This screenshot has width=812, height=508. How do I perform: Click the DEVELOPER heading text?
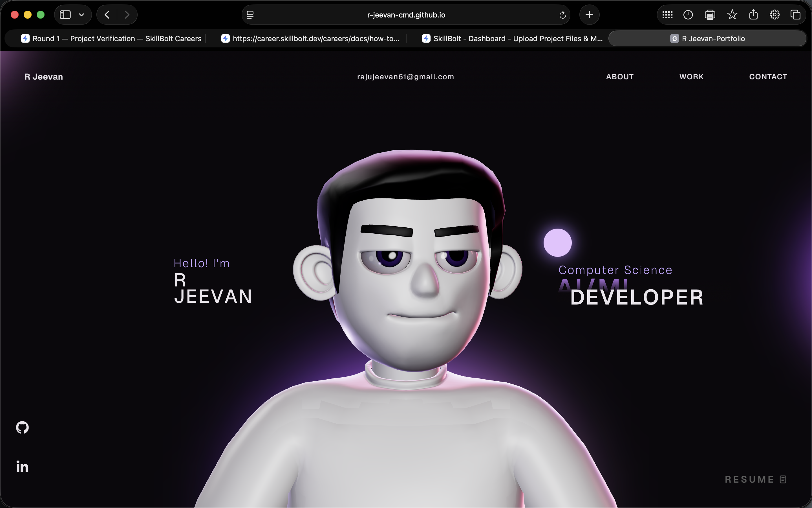(x=637, y=297)
